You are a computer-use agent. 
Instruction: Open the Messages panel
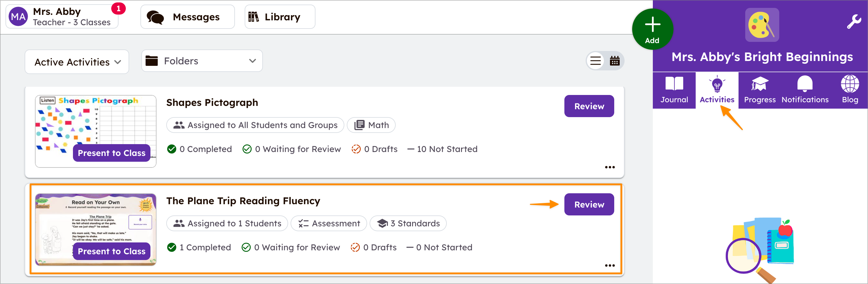tap(187, 16)
